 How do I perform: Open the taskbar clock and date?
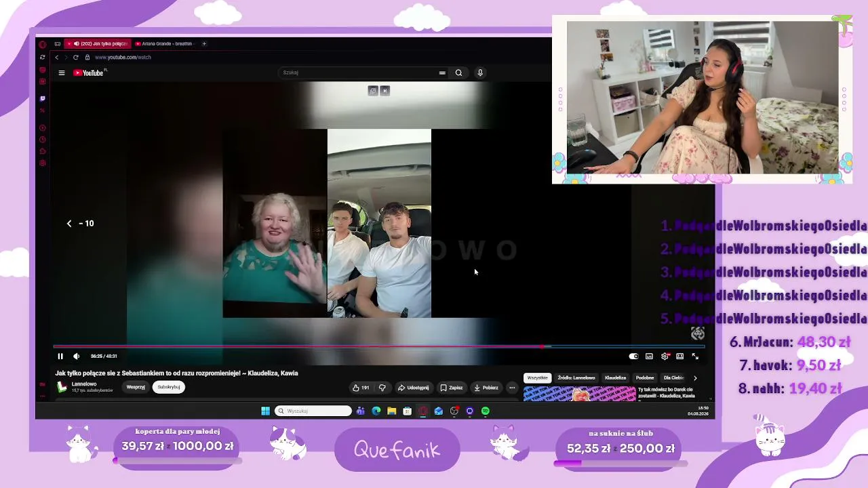[x=698, y=411]
